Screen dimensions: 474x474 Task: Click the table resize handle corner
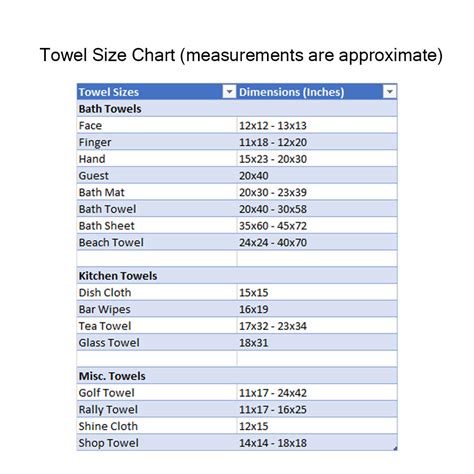pos(395,448)
